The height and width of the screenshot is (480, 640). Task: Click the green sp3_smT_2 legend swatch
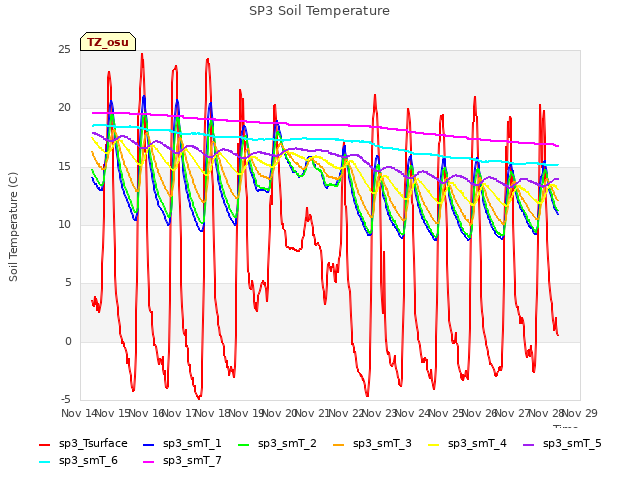(x=244, y=444)
